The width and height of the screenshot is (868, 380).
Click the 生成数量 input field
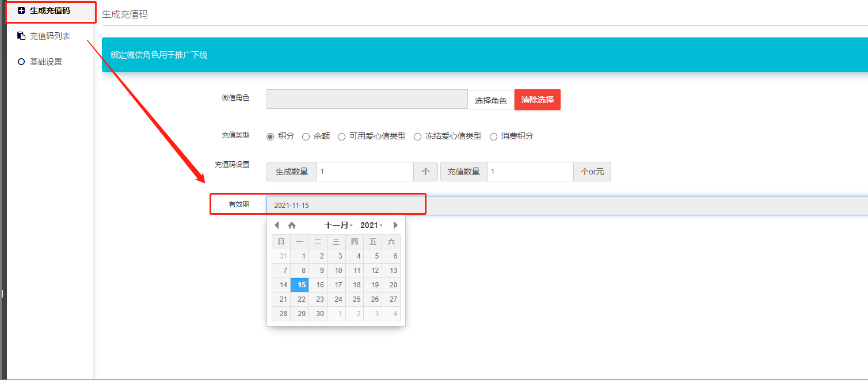(x=364, y=172)
